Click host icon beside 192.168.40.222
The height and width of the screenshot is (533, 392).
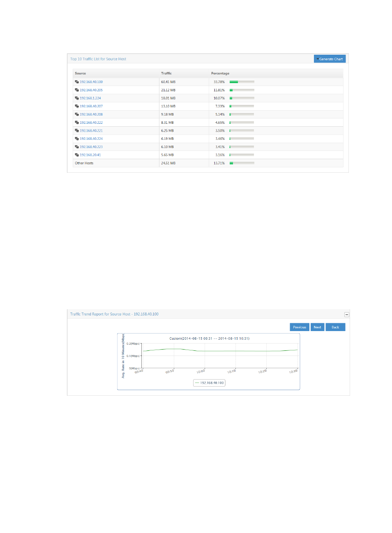(x=77, y=123)
